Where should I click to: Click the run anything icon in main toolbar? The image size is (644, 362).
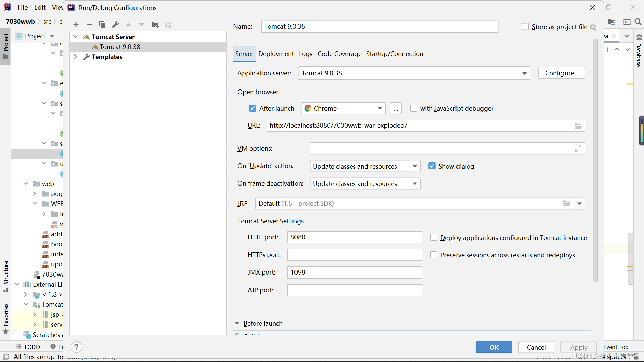coord(627,22)
